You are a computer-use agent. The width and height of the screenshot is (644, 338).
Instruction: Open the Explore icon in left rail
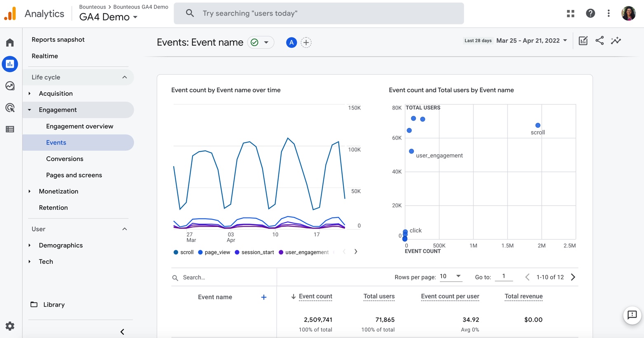(10, 86)
